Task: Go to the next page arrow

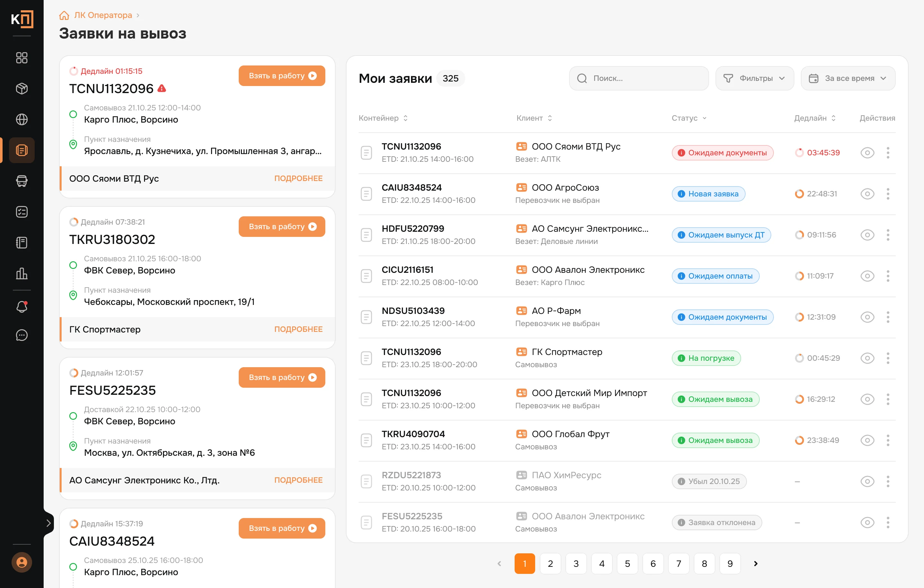Action: [756, 563]
